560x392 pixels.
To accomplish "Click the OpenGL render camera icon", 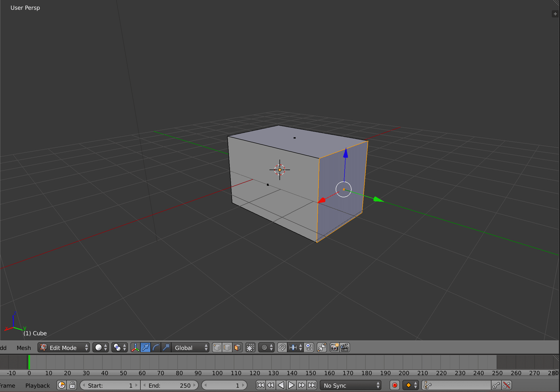I will [x=334, y=348].
